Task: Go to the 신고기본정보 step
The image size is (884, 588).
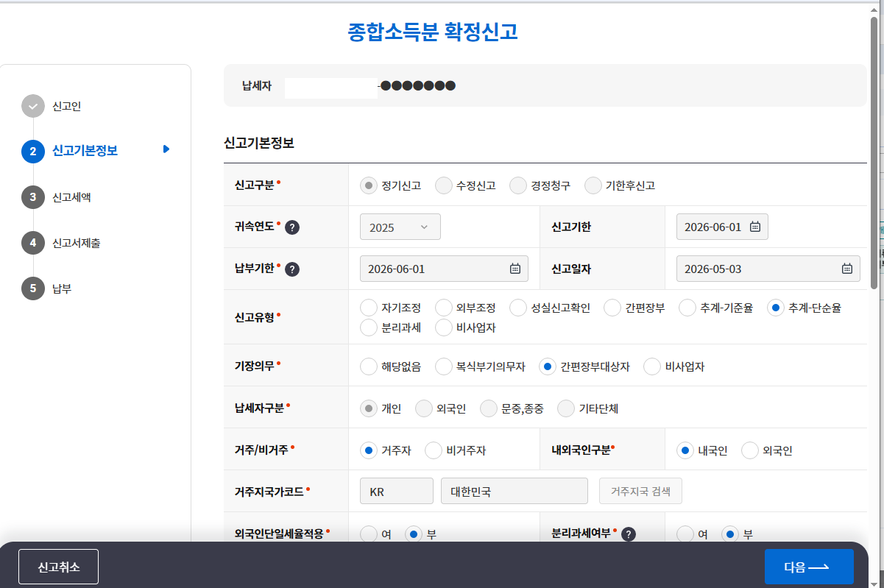Action: [85, 151]
